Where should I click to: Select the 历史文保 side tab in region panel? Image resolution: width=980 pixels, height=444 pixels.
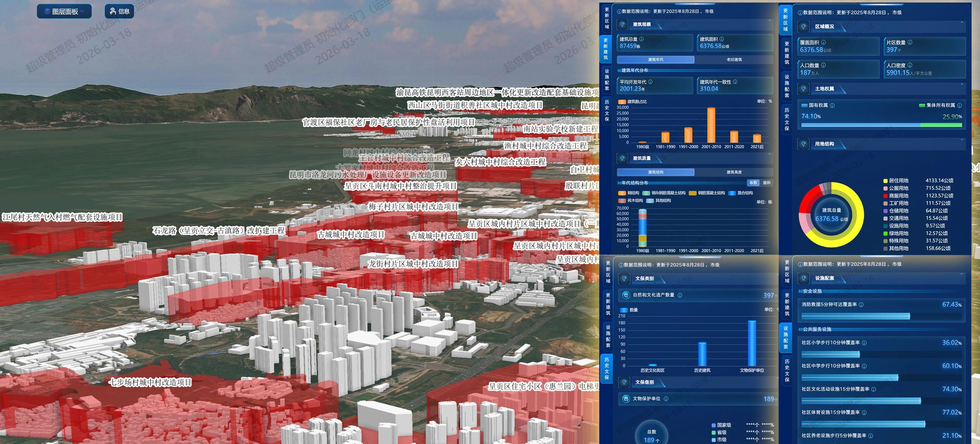click(787, 119)
